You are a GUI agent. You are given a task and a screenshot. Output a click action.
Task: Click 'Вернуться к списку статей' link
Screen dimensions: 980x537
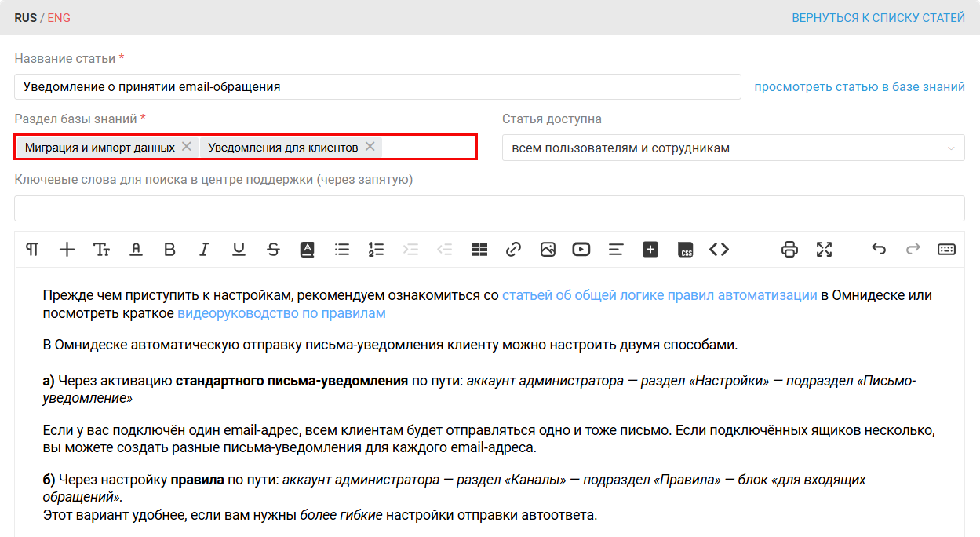coord(878,17)
